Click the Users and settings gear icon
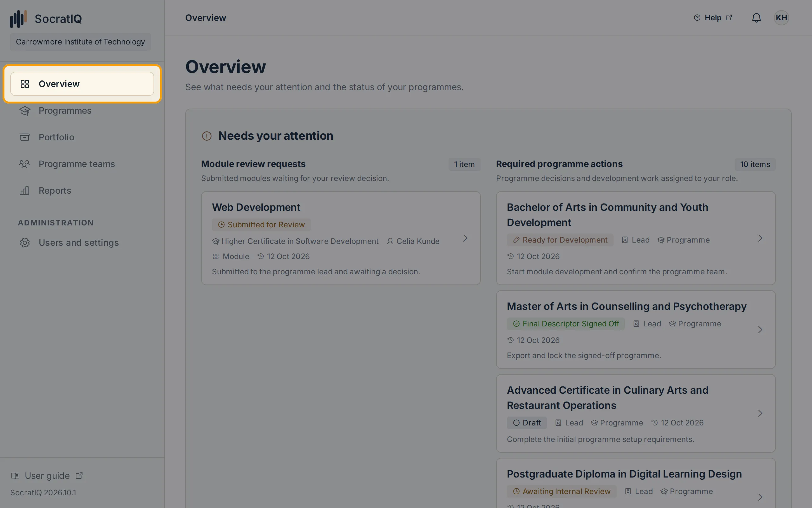The height and width of the screenshot is (508, 812). [x=25, y=243]
